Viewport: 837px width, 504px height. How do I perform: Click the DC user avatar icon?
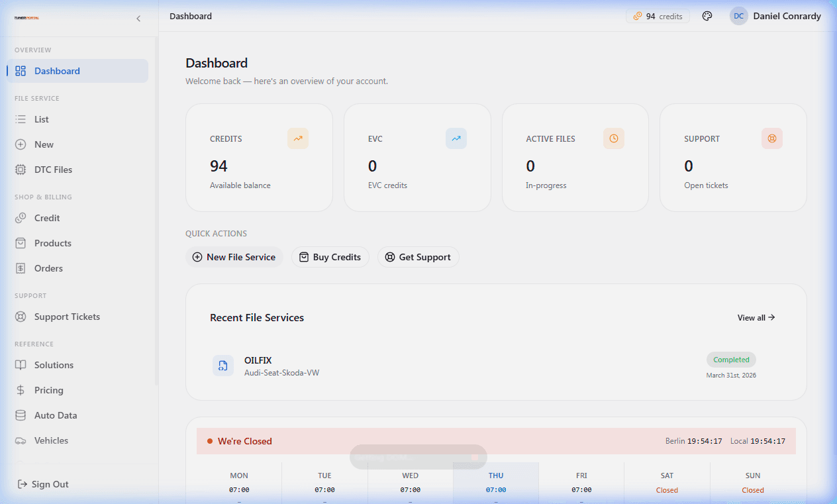pyautogui.click(x=738, y=17)
